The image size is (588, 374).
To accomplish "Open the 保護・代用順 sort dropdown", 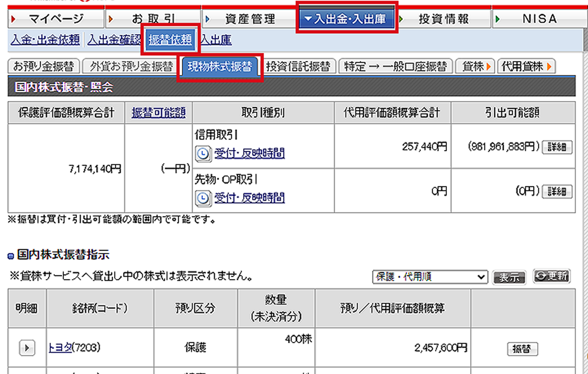I will 430,277.
